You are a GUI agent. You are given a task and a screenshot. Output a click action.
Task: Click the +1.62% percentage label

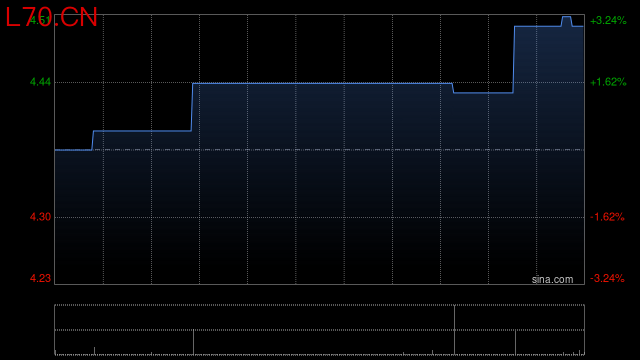pos(608,82)
